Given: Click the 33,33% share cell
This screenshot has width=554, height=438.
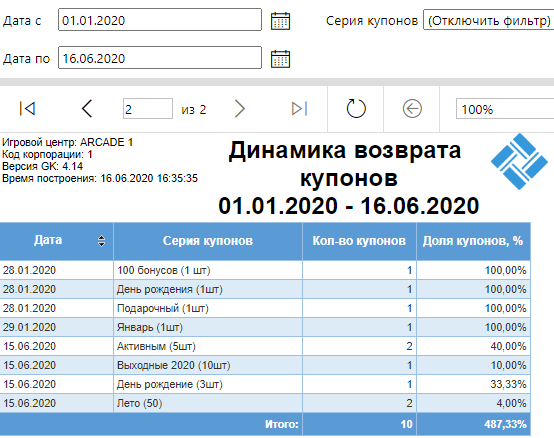Looking at the screenshot, I should (x=473, y=384).
